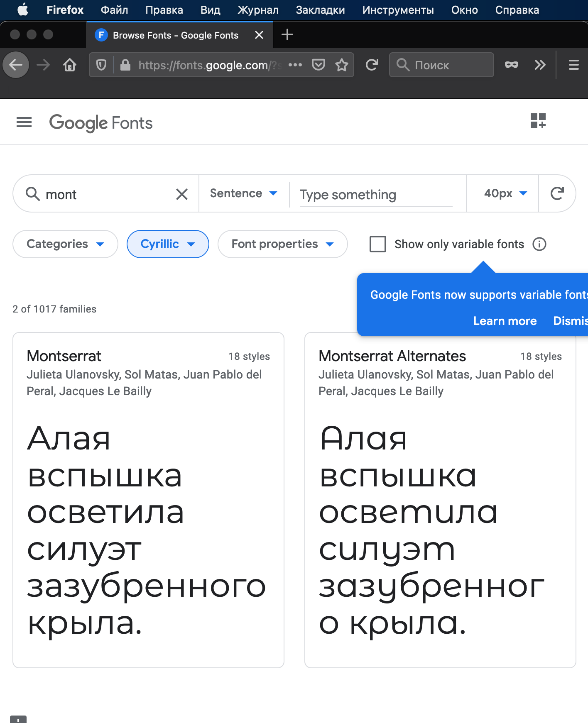Bookmark this page with the star
The width and height of the screenshot is (588, 723).
point(342,65)
